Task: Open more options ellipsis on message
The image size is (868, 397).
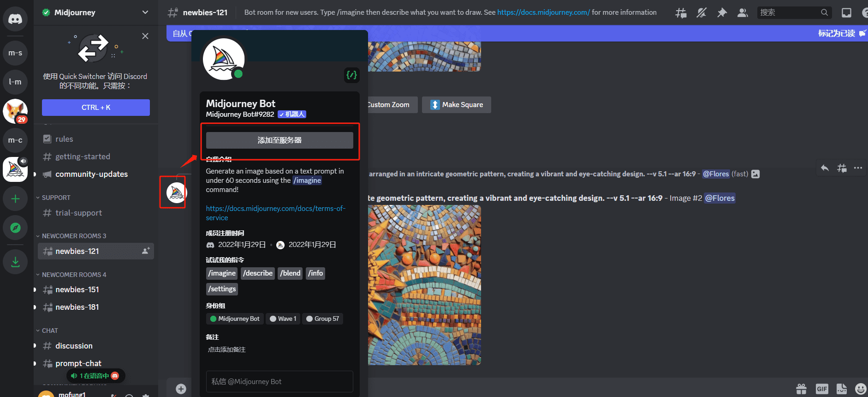Action: pos(858,168)
